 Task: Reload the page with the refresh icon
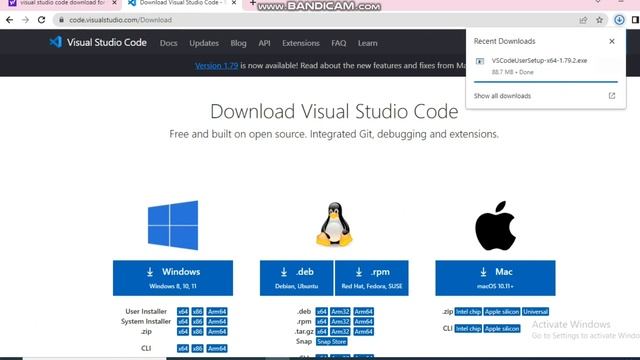coord(41,20)
